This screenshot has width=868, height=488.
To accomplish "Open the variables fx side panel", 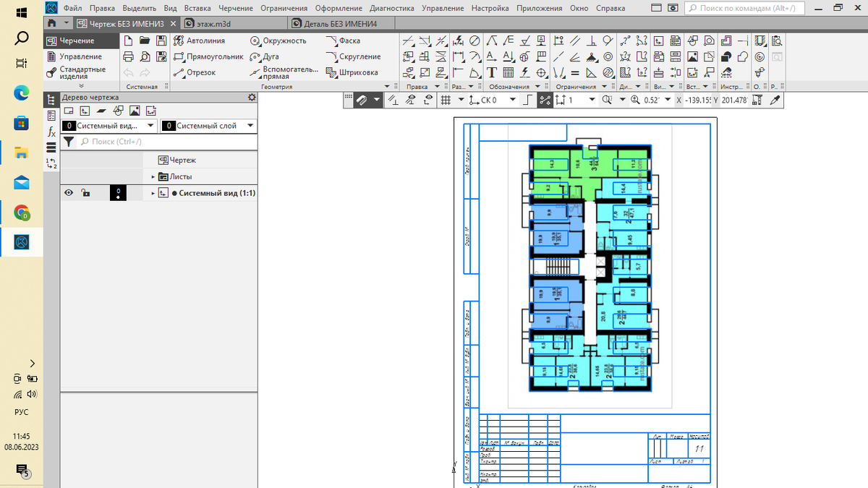I will point(51,132).
